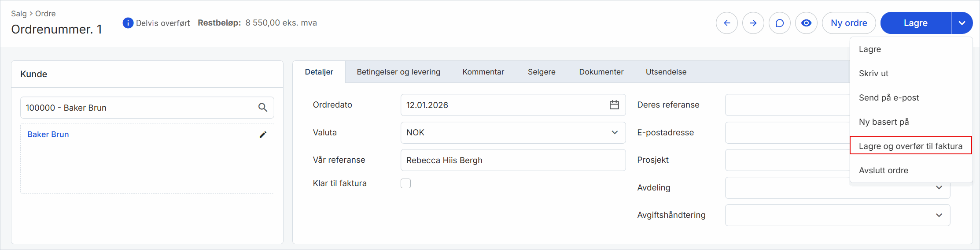
Task: Open the Betingelser og levering tab
Action: [398, 72]
